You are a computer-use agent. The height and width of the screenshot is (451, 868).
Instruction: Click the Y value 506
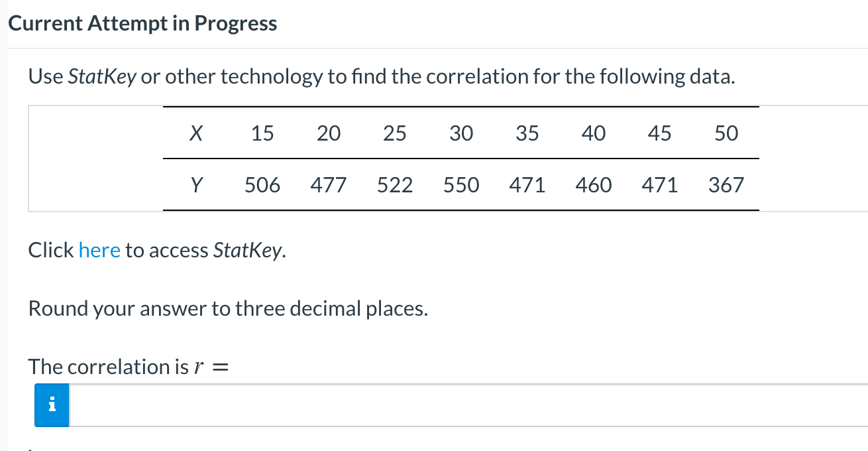262,185
